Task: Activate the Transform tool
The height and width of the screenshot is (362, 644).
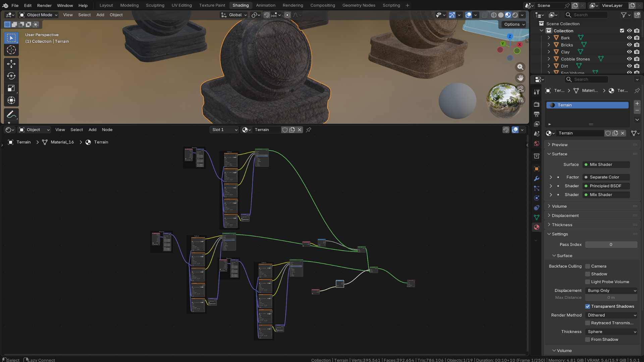Action: tap(11, 100)
